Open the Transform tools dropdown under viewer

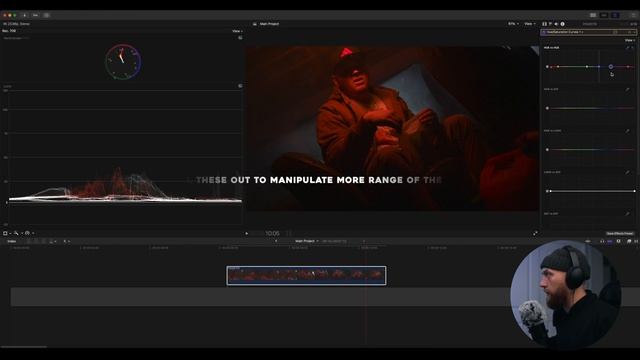coord(7,233)
